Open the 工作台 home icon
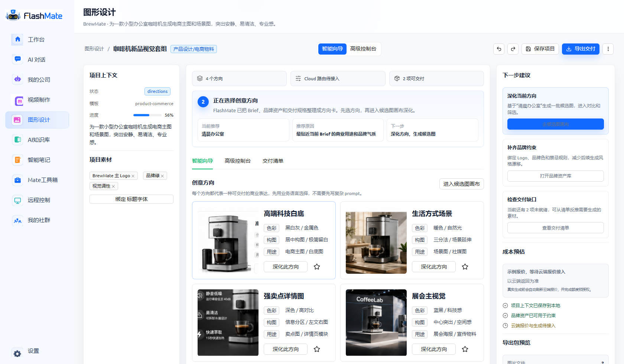624x364 pixels. pyautogui.click(x=17, y=39)
